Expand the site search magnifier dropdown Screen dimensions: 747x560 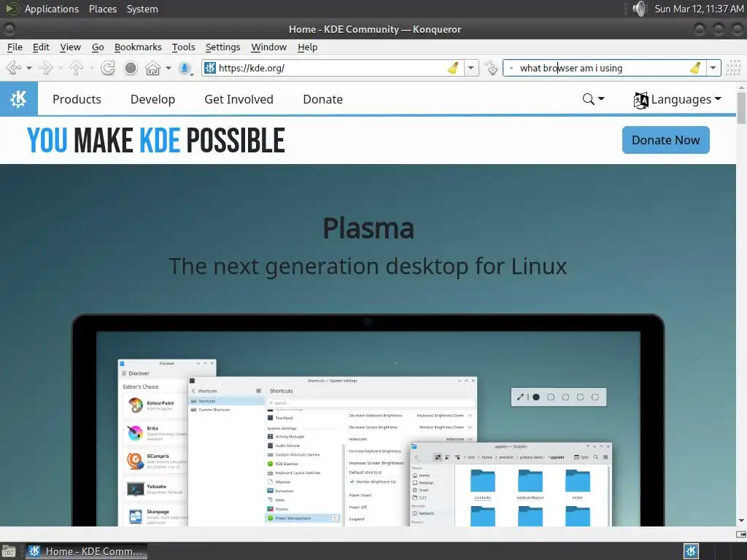point(593,99)
